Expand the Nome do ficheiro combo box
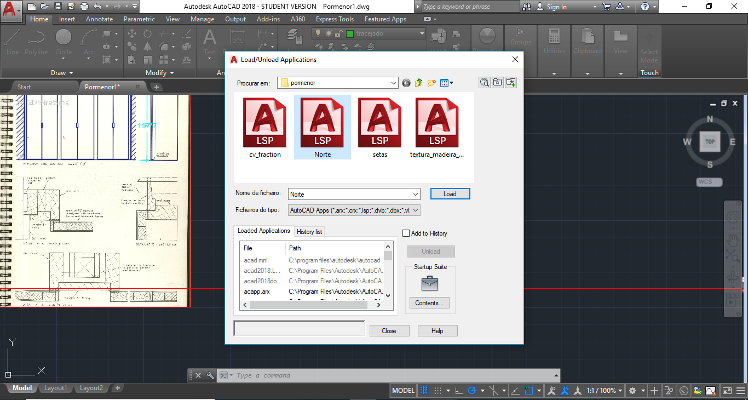Screen dimensions: 748x400 pyautogui.click(x=415, y=194)
